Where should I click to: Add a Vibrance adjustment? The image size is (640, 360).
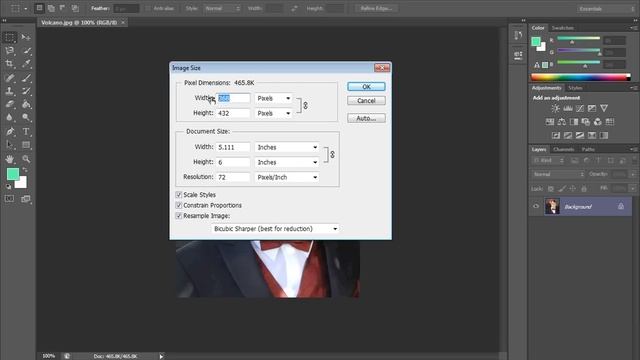(x=604, y=108)
